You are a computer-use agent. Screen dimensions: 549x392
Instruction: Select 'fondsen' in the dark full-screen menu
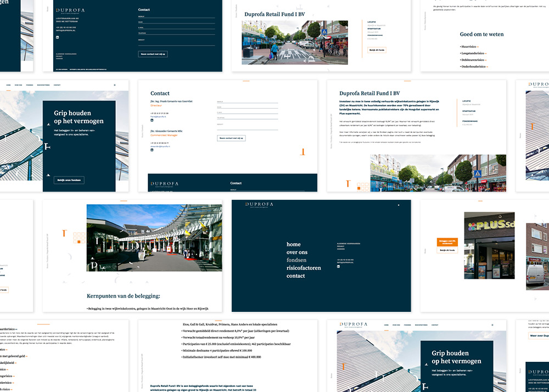click(x=296, y=260)
